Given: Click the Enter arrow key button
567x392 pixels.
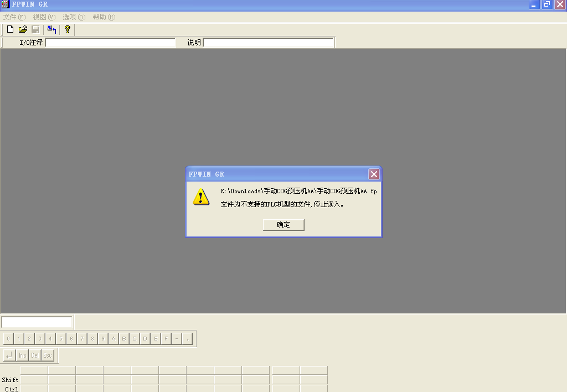Looking at the screenshot, I should 9,355.
